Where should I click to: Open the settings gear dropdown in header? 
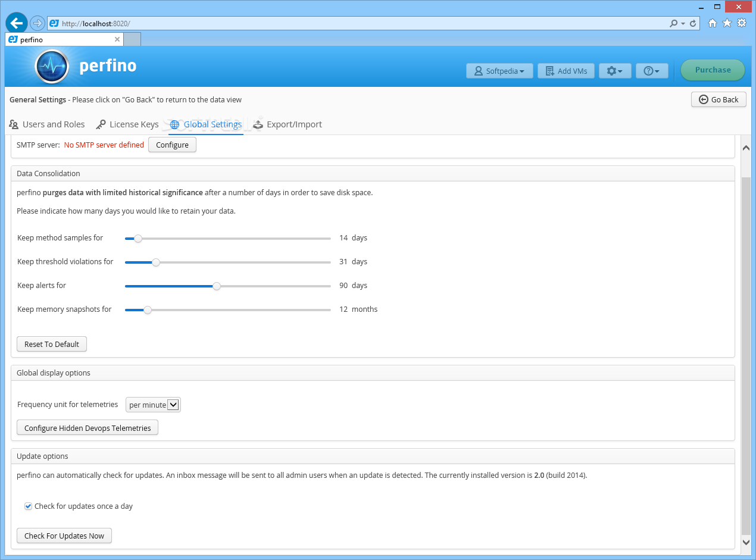tap(615, 71)
